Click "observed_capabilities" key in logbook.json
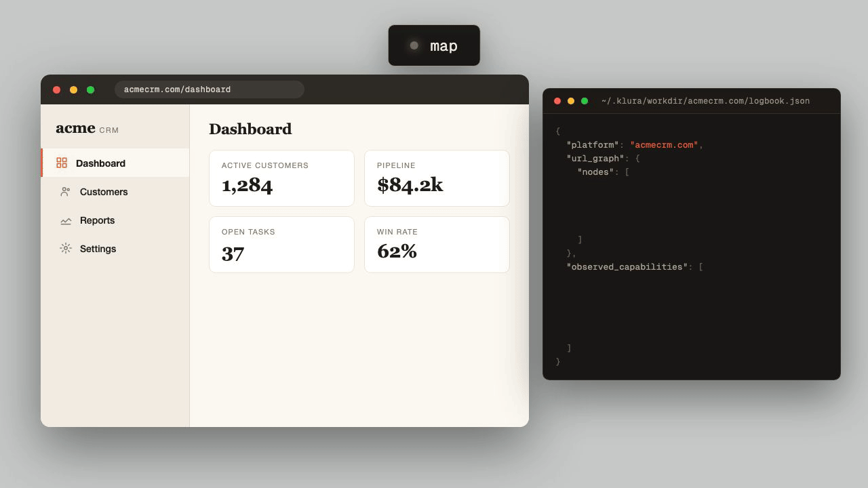The width and height of the screenshot is (868, 488). (627, 266)
